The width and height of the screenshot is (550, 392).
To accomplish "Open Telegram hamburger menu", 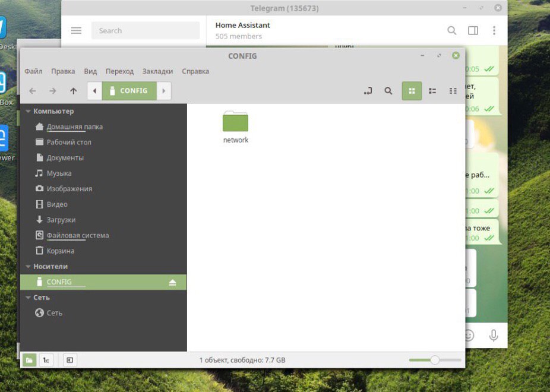I will [x=76, y=30].
